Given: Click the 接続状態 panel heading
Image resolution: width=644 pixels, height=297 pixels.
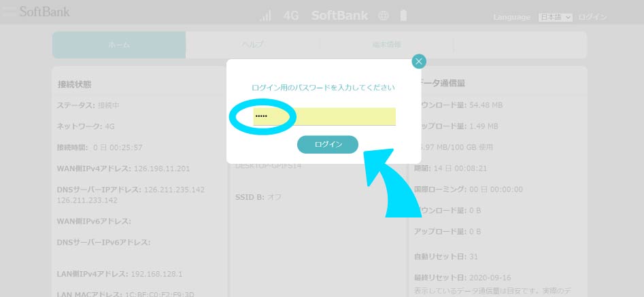Looking at the screenshot, I should click(75, 84).
